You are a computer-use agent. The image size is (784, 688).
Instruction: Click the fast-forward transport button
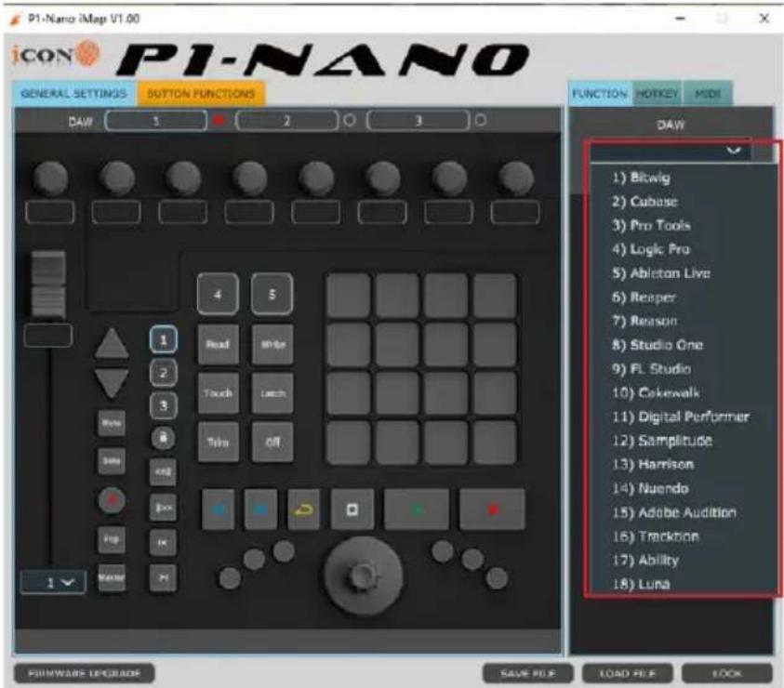(x=260, y=509)
